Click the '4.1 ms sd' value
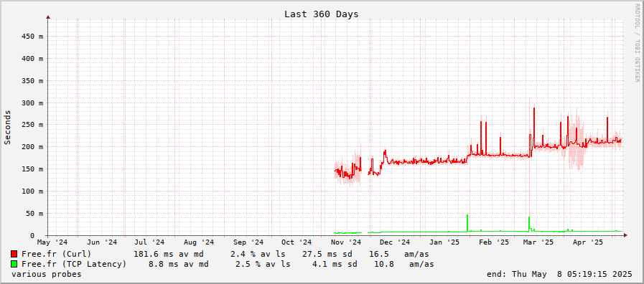 tap(335, 265)
